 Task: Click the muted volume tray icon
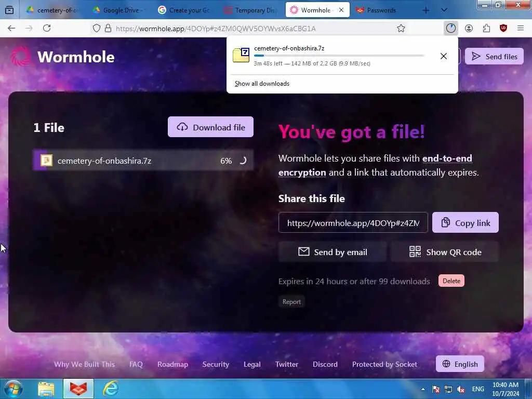[x=461, y=389]
